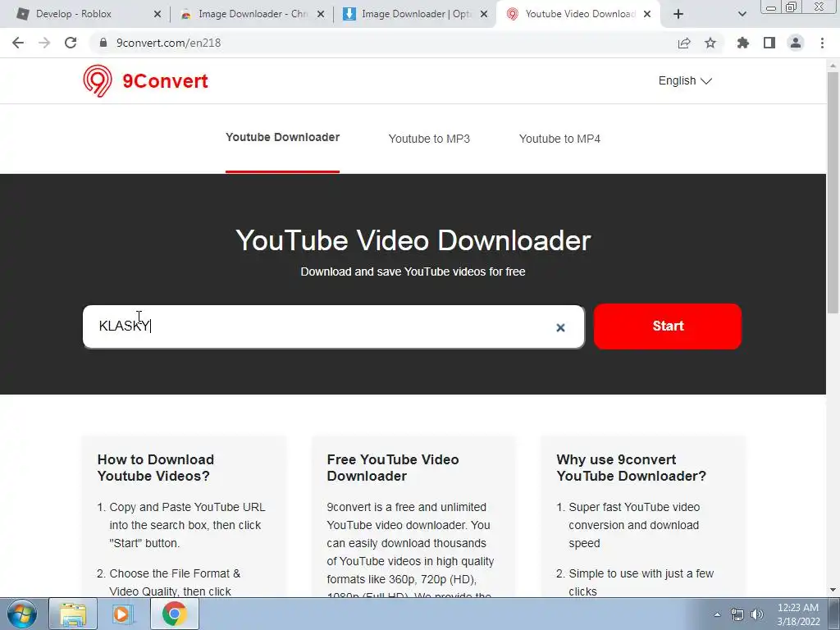Click the page vertical scrollbar thumb
This screenshot has height=630, width=840.
[x=833, y=193]
